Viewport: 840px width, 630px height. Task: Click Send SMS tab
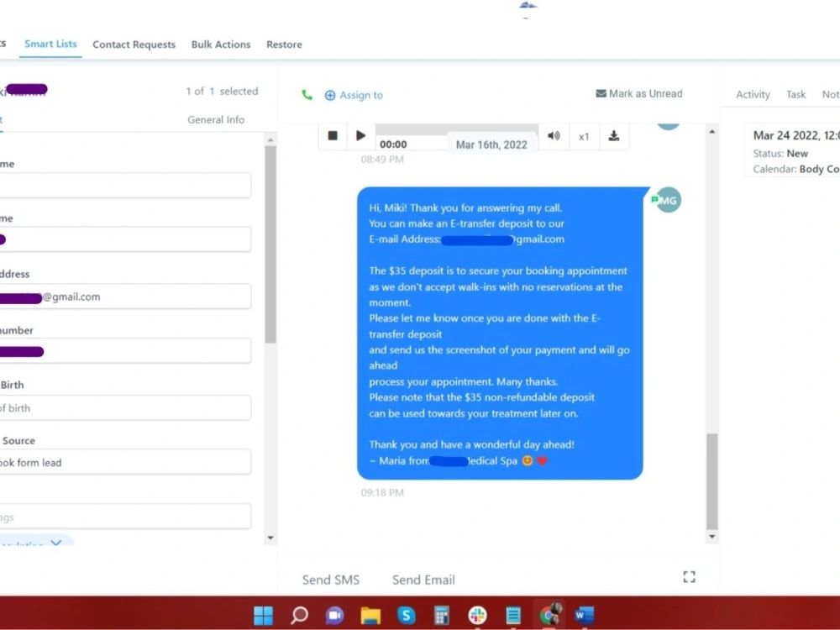pos(330,580)
